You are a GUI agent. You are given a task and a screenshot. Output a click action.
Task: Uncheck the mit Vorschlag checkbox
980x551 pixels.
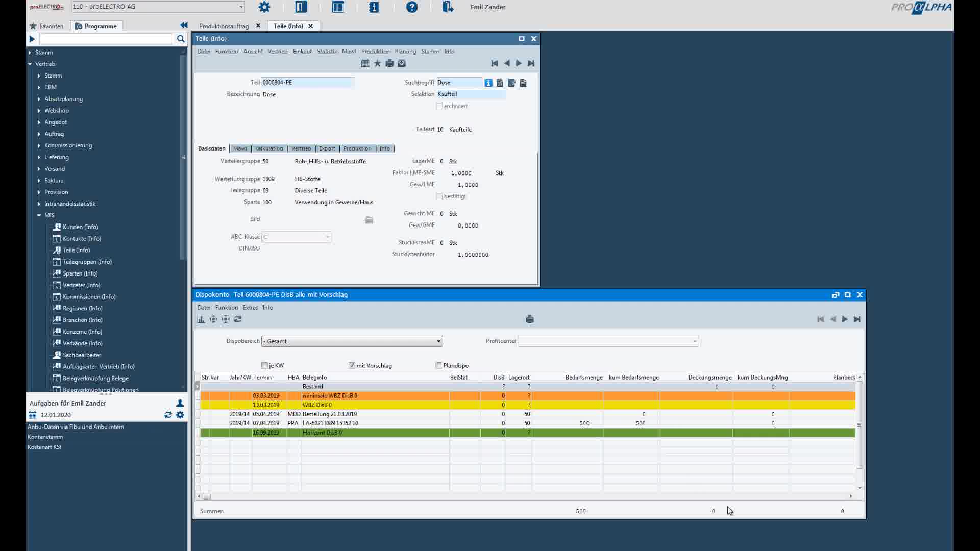[x=352, y=366]
